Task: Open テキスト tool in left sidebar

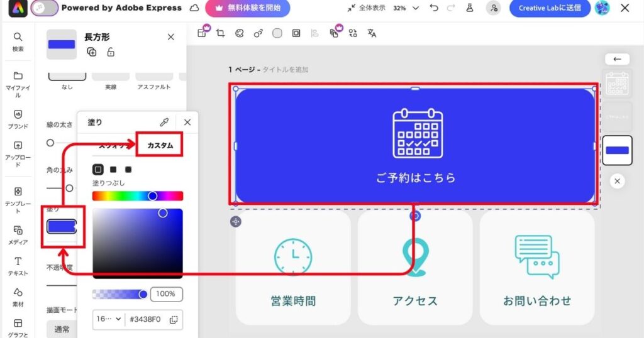Action: pos(18,266)
